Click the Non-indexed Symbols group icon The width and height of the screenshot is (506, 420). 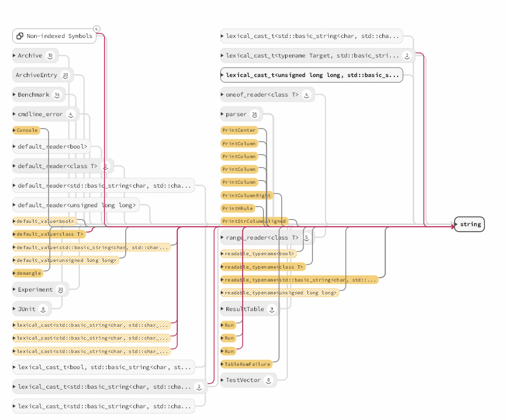click(x=20, y=35)
